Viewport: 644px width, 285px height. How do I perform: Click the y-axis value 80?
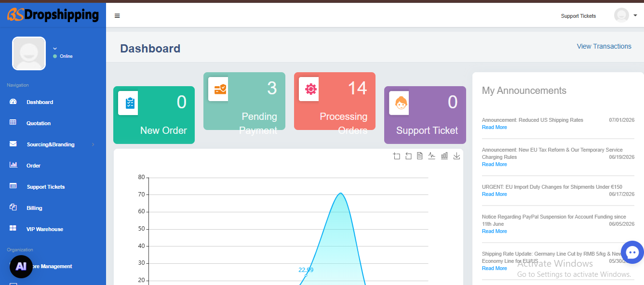coord(141,177)
